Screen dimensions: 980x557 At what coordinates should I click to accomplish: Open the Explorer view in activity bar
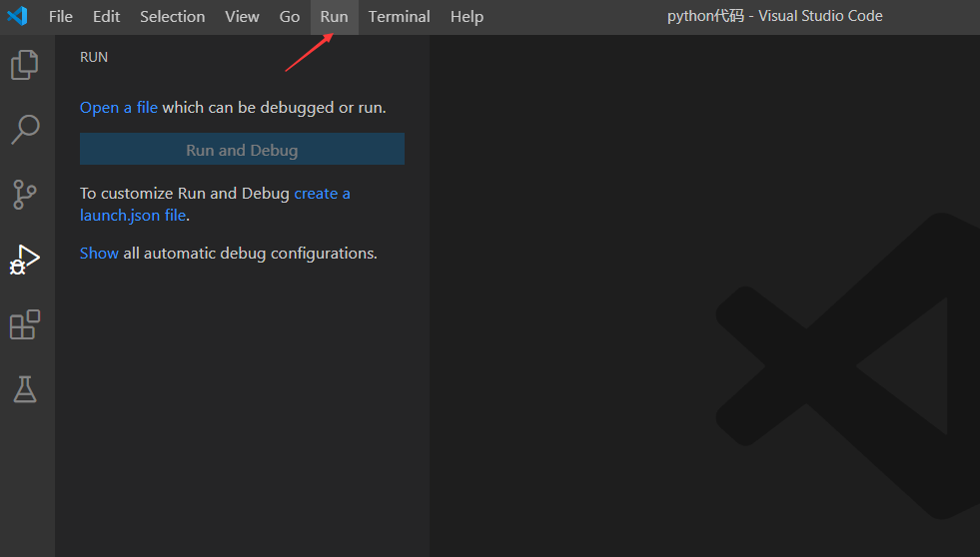tap(24, 65)
